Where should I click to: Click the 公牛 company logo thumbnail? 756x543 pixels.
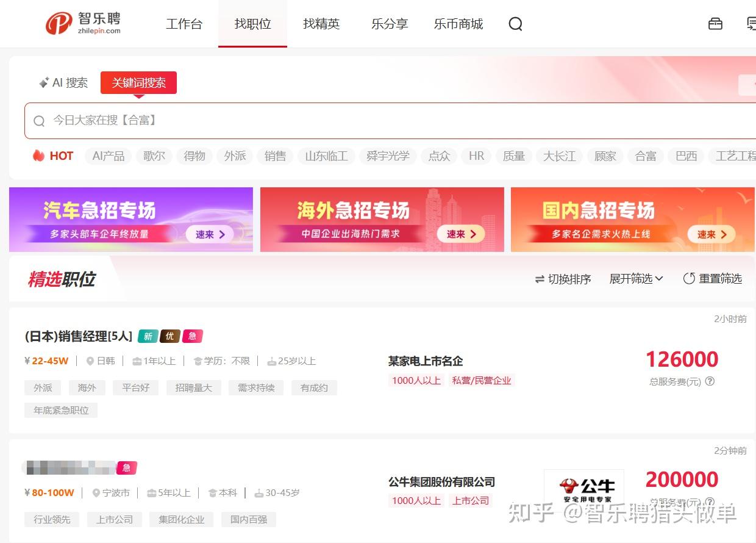pyautogui.click(x=583, y=488)
